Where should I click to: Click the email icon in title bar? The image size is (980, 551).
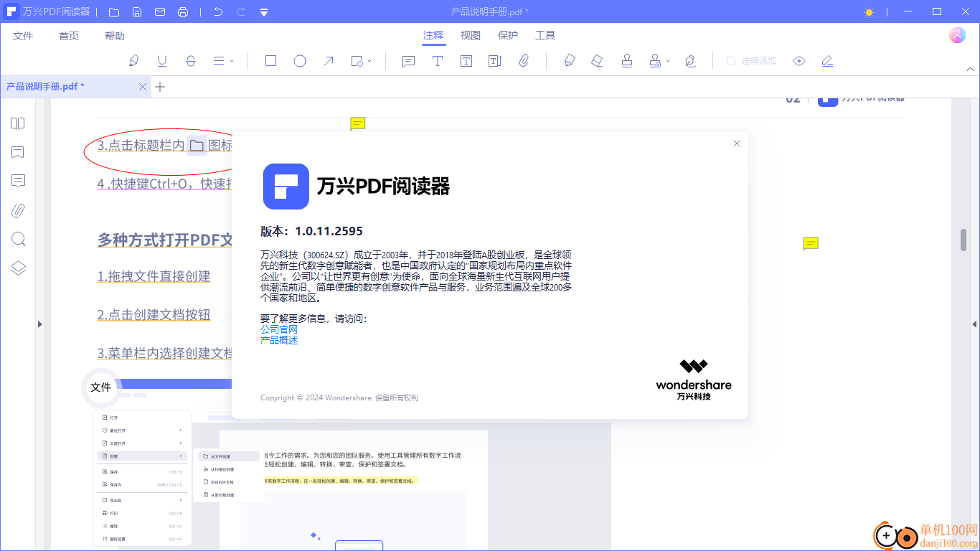(160, 12)
